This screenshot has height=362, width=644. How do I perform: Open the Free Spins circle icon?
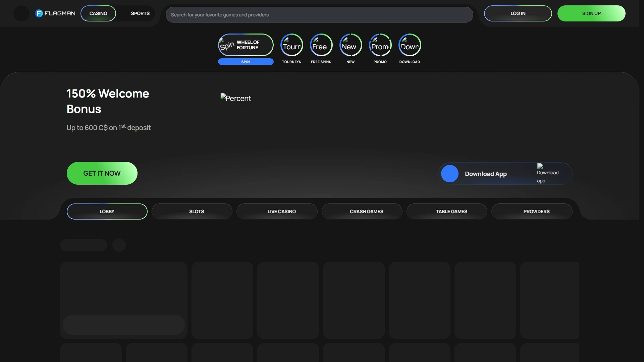tap(321, 45)
